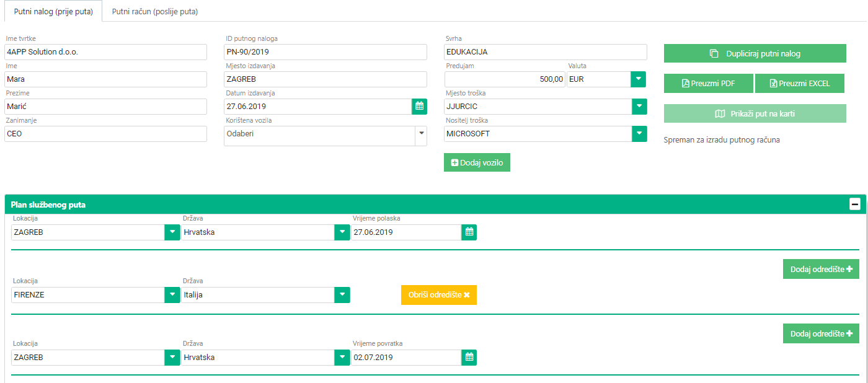Open Država Italija dropdown
The image size is (868, 383).
[x=342, y=295]
